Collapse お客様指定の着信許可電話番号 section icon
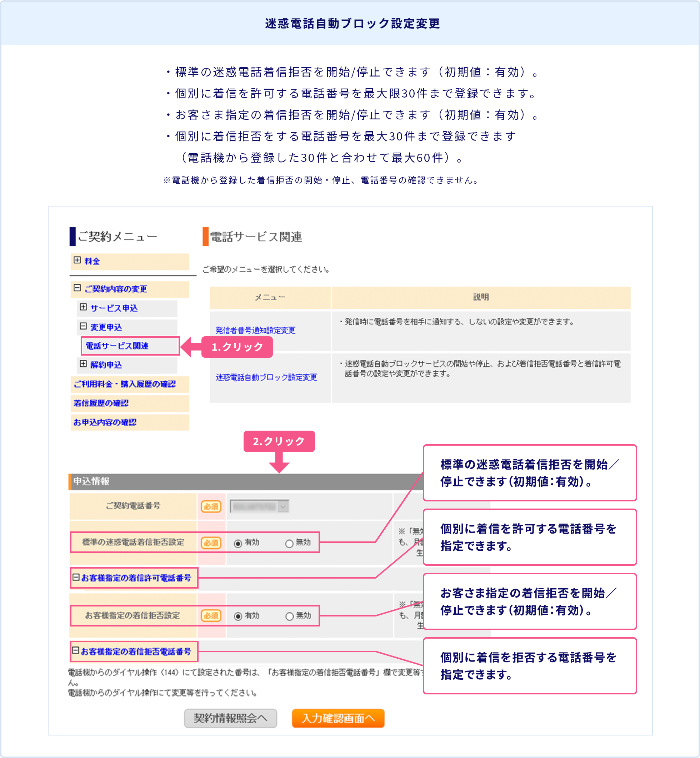This screenshot has height=758, width=700. point(76,577)
